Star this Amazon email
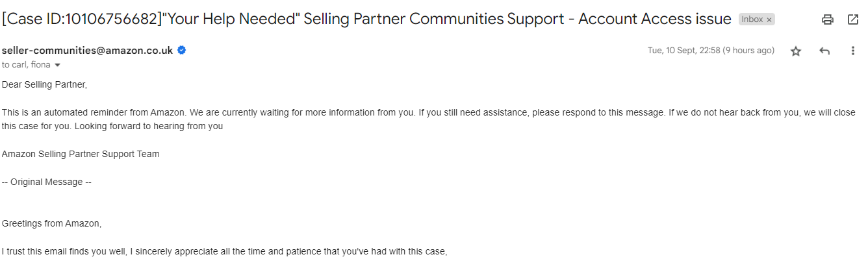 (x=796, y=51)
